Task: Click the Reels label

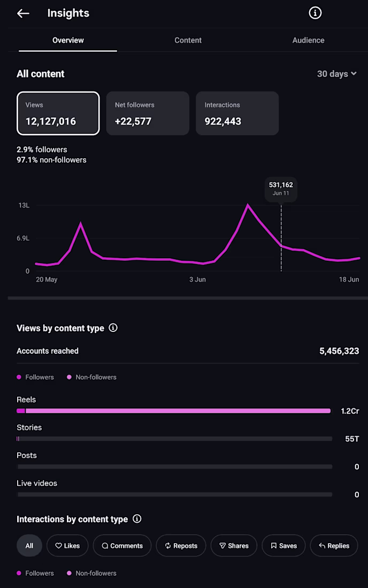Action: click(26, 399)
